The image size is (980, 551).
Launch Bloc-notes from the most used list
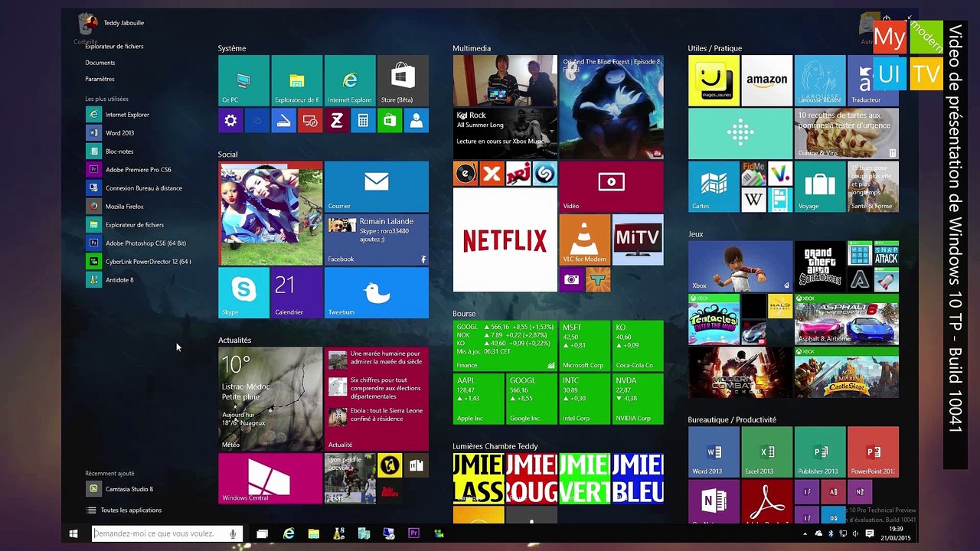pos(138,152)
